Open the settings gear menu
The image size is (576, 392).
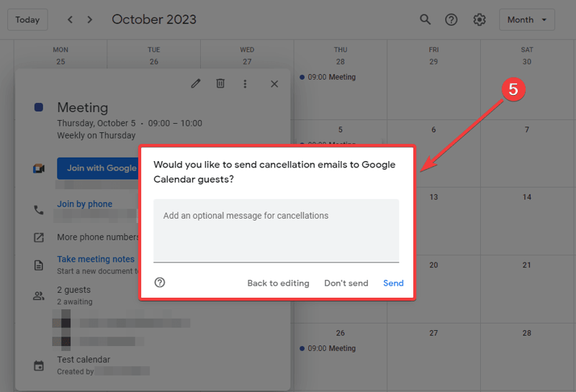tap(480, 20)
